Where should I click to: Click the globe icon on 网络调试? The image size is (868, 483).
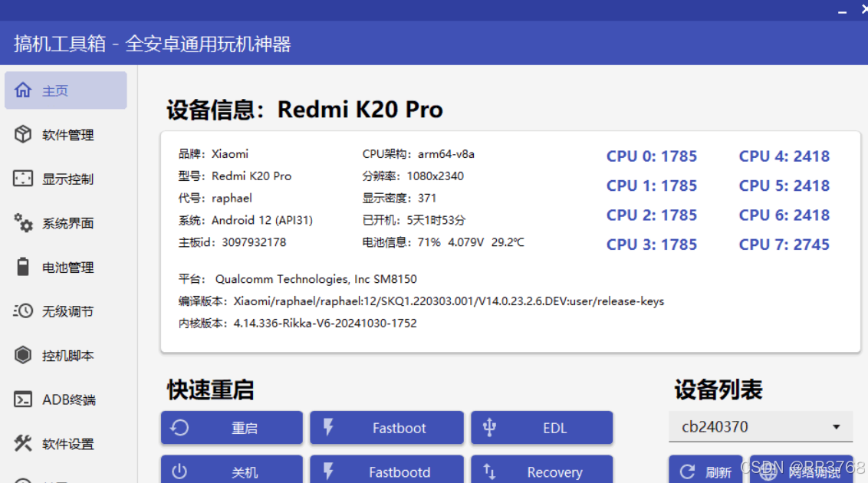[768, 472]
